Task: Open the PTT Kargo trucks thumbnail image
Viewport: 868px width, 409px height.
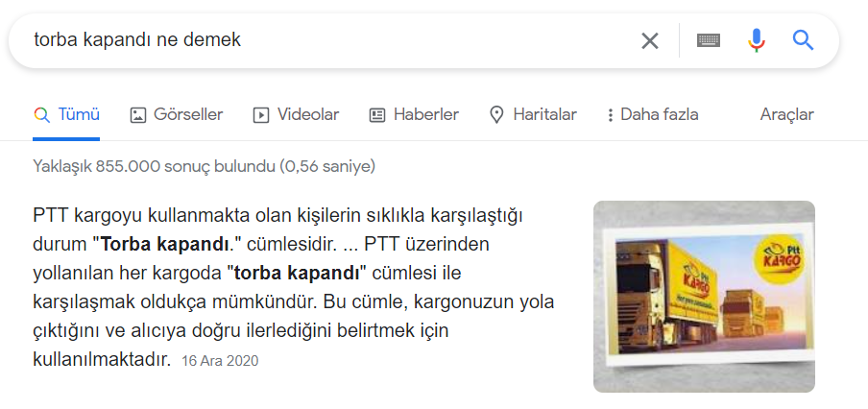Action: coord(704,297)
